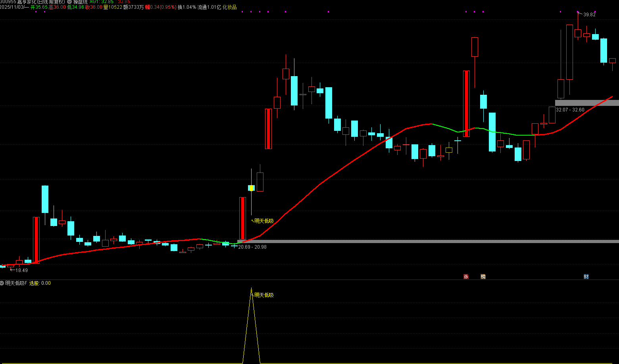This screenshot has height=364, width=619.
Task: Click the 化妆品 sector link
Action: 229,7
